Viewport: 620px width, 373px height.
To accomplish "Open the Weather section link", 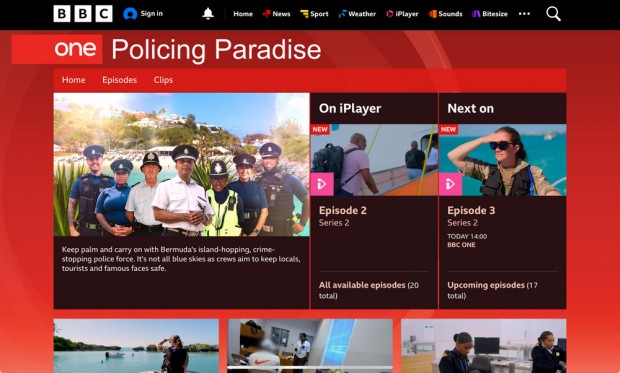I will (x=357, y=14).
